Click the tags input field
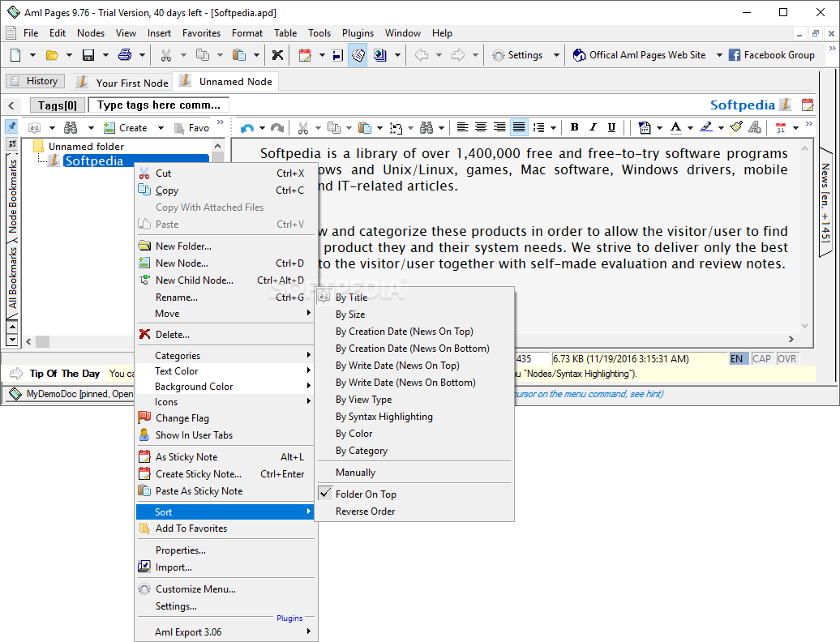 (159, 105)
